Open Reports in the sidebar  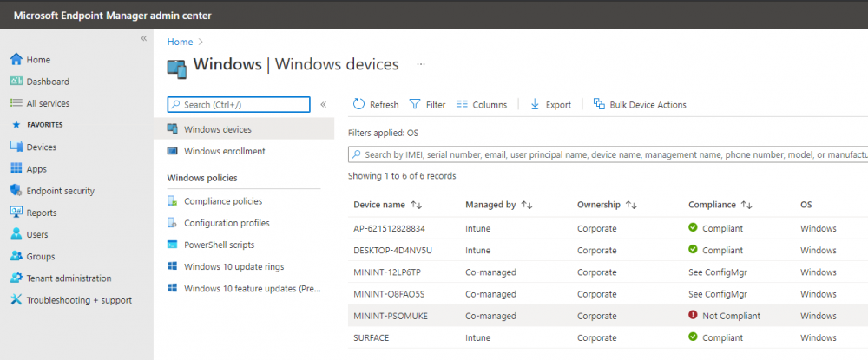tap(33, 213)
